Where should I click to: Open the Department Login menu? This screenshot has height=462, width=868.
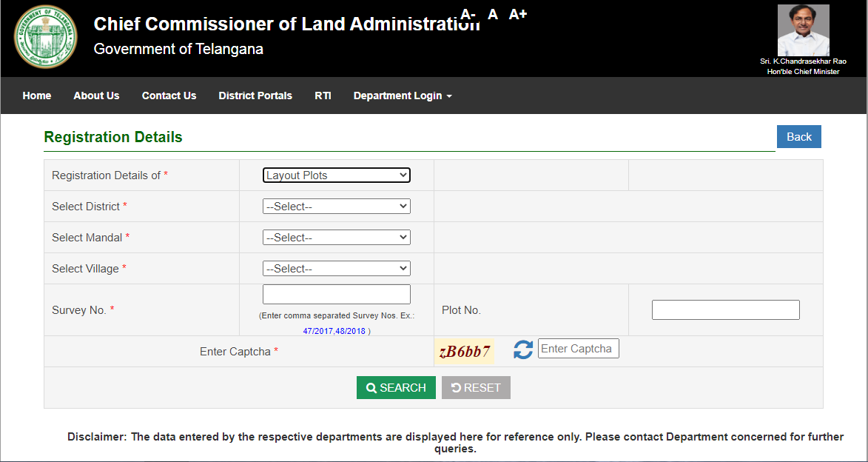[x=402, y=96]
